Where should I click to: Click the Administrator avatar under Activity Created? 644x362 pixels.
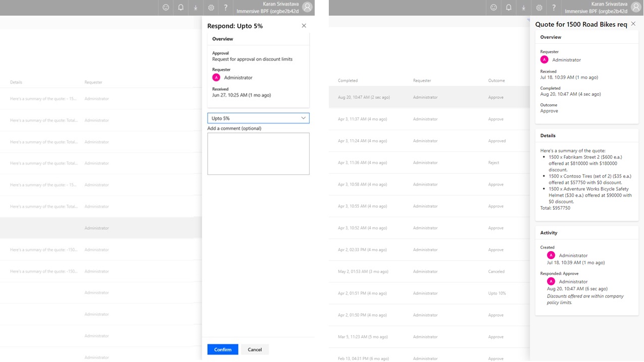[x=551, y=255]
